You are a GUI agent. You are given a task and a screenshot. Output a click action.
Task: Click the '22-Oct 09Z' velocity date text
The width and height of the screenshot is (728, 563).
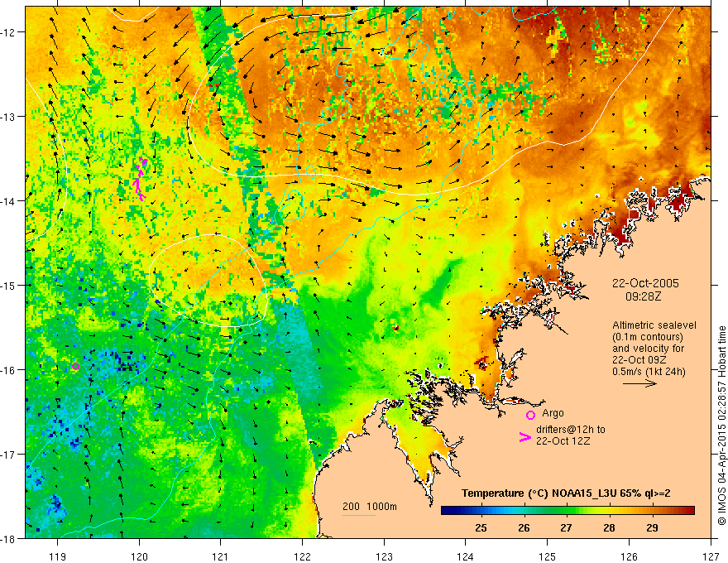[x=639, y=359]
